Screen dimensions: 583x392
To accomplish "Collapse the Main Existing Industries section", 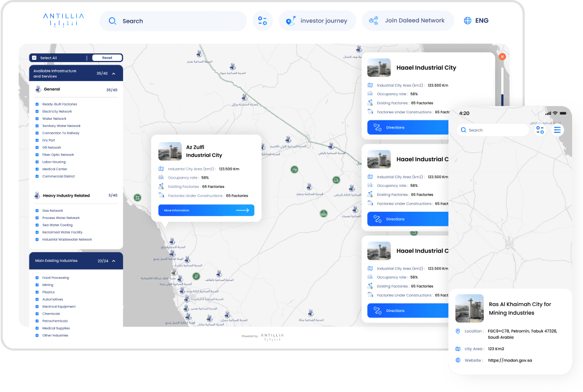I will click(x=113, y=261).
